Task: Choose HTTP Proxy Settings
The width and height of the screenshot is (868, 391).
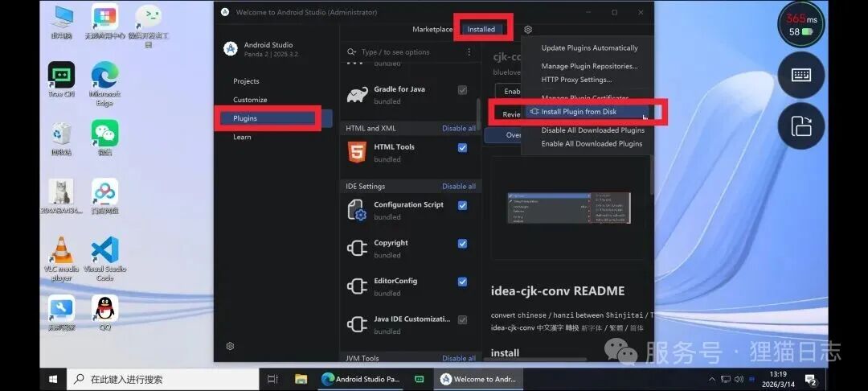Action: pyautogui.click(x=576, y=80)
